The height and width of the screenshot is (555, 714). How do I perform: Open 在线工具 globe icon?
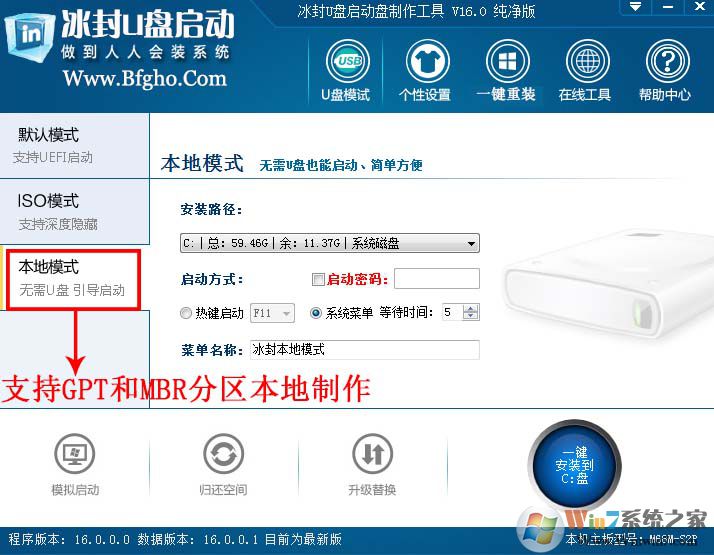587,61
